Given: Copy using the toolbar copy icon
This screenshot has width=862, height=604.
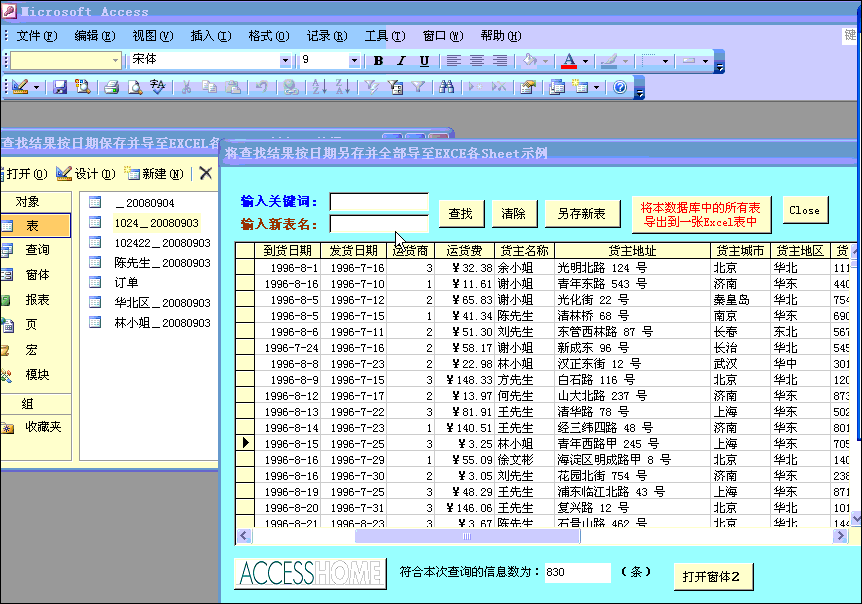Looking at the screenshot, I should [x=209, y=87].
